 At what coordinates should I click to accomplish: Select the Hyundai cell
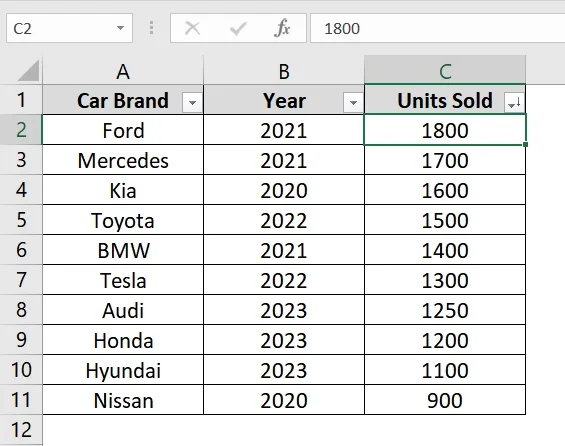(123, 370)
